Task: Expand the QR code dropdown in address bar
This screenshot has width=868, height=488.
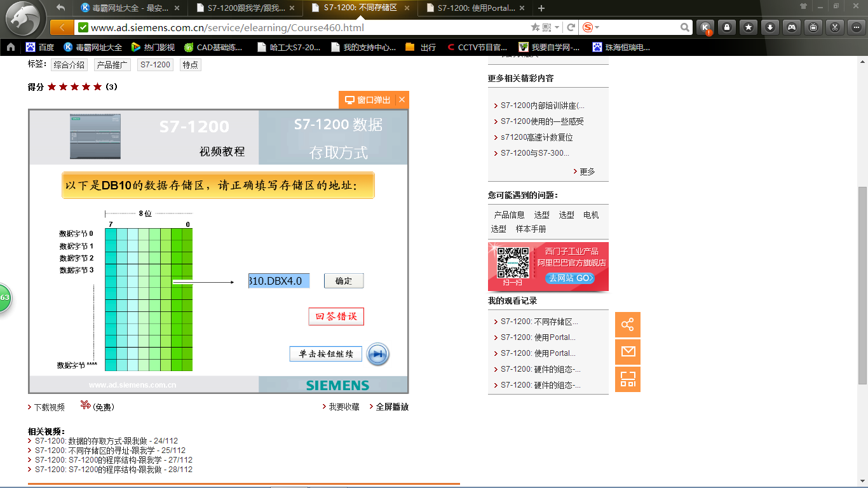Action: pos(557,27)
